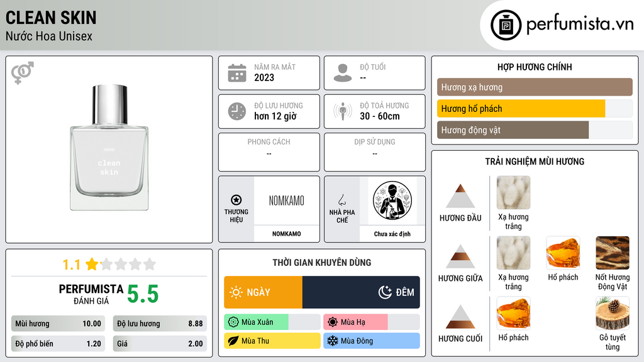
Task: Click the Mùa Hạ season bar
Action: (x=372, y=322)
